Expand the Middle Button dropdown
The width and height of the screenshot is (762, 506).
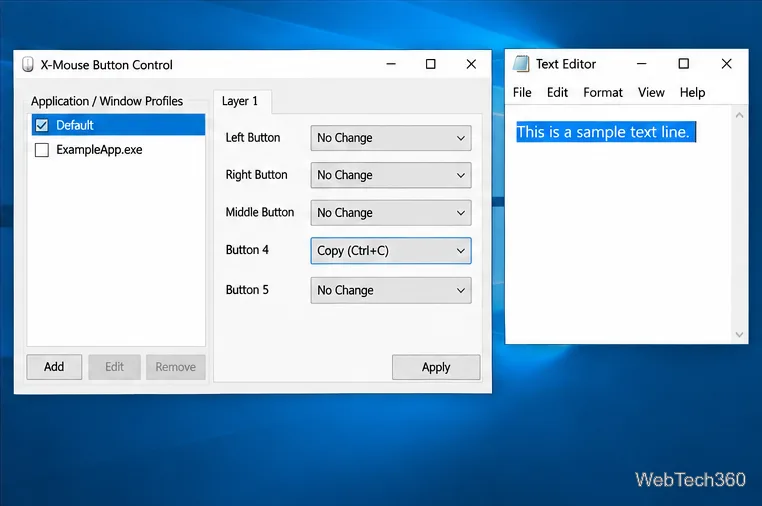[x=391, y=213]
